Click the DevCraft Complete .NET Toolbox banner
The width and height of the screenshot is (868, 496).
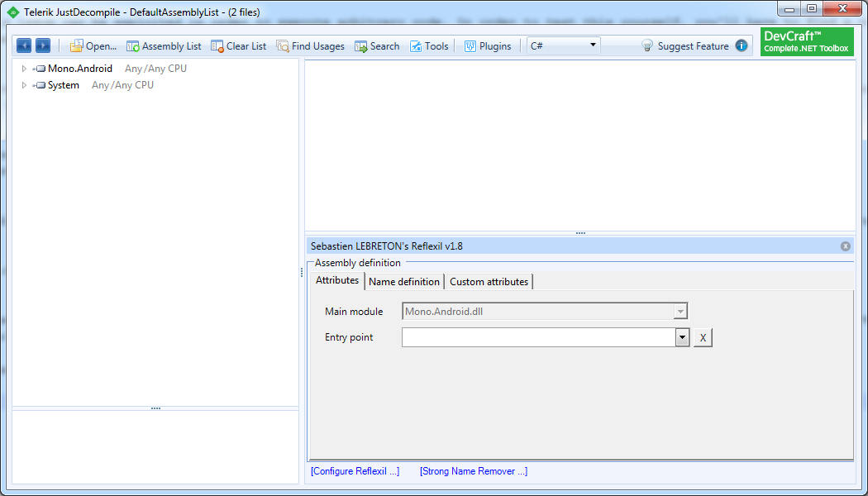(807, 41)
